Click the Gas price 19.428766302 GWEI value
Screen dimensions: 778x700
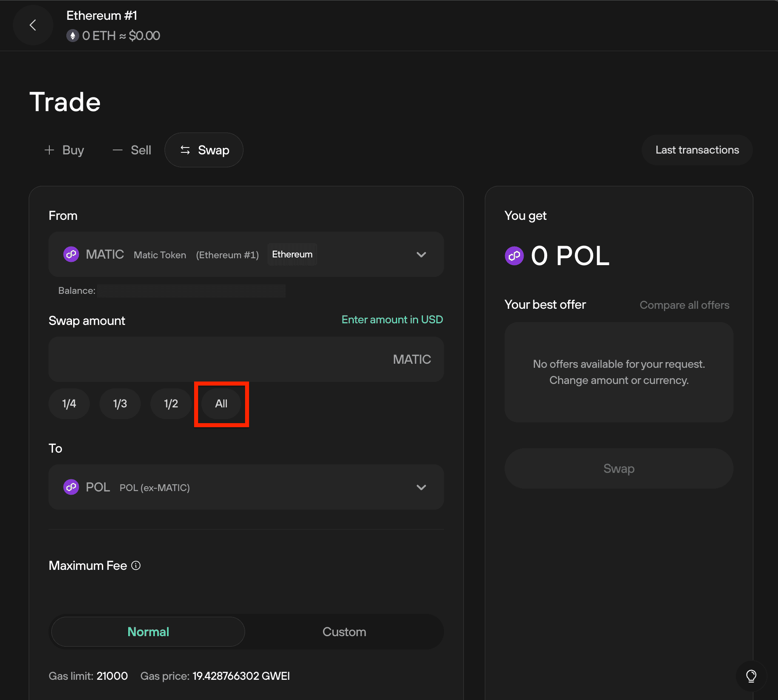pos(241,676)
